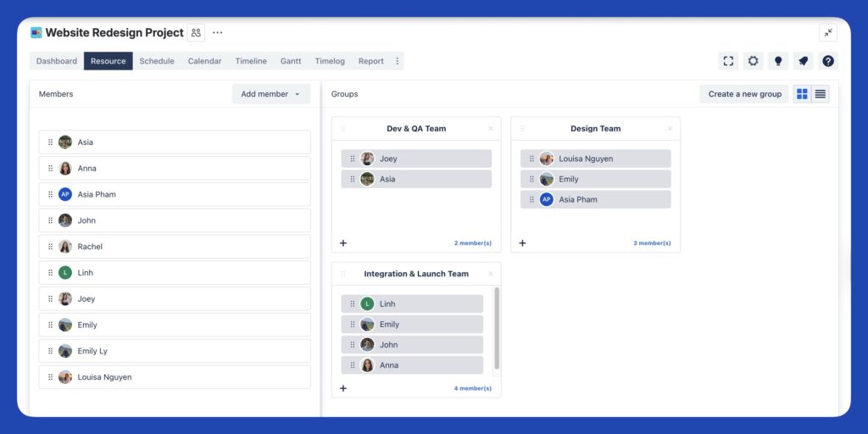Open the Add member dropdown
The width and height of the screenshot is (868, 434).
point(271,94)
